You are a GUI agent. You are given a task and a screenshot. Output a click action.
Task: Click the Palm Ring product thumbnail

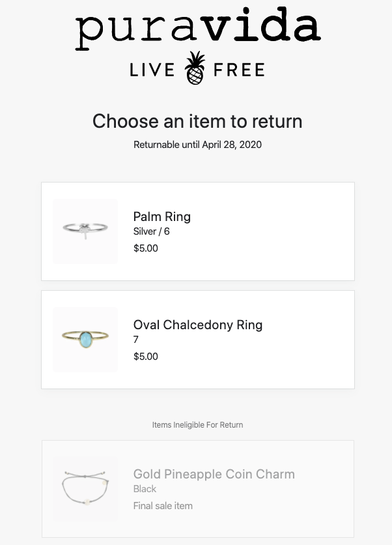pos(85,231)
